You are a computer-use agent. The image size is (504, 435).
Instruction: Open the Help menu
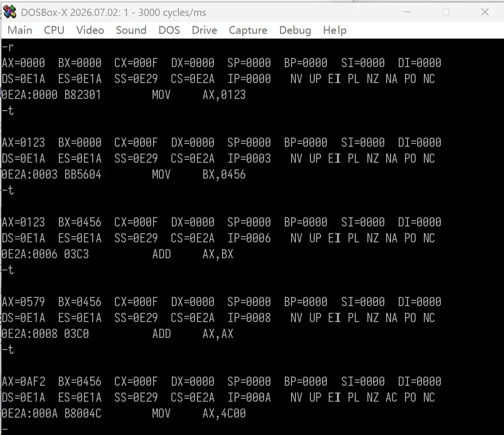[x=335, y=30]
